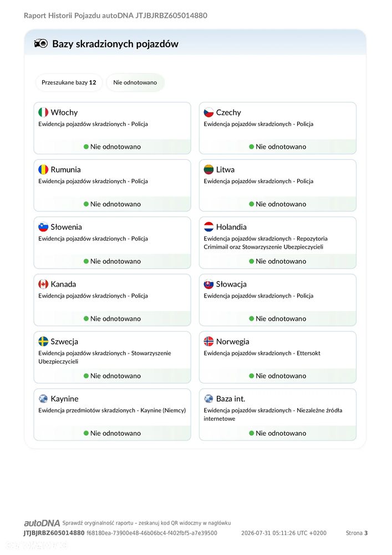
Task: Select the globe icon beside Kaynine
Action: pyautogui.click(x=43, y=399)
